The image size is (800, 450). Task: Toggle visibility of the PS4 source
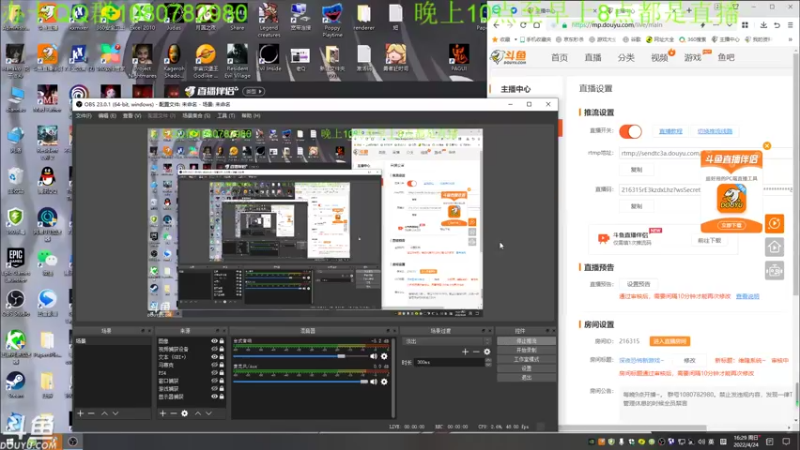point(214,372)
